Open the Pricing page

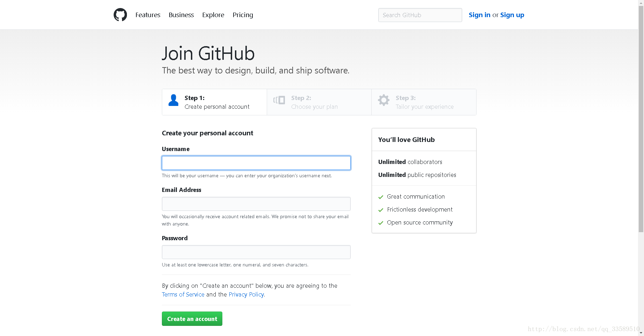tap(243, 15)
